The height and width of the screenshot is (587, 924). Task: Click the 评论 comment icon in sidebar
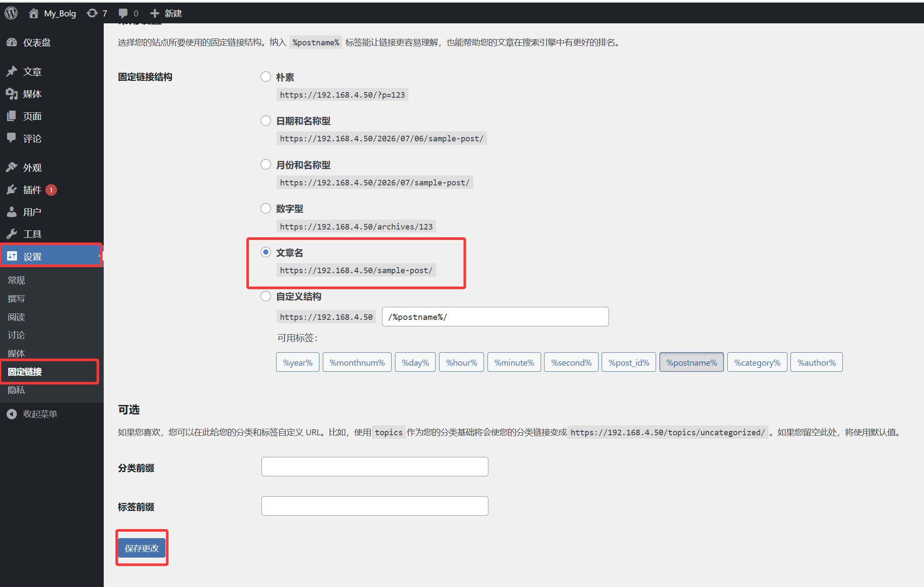(12, 138)
